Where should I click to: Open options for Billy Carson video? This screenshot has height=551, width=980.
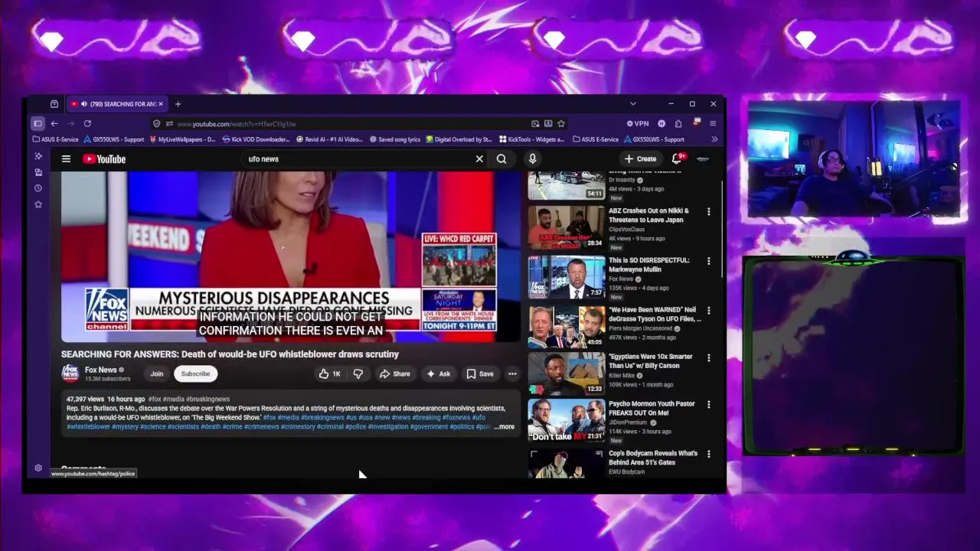[x=708, y=357]
